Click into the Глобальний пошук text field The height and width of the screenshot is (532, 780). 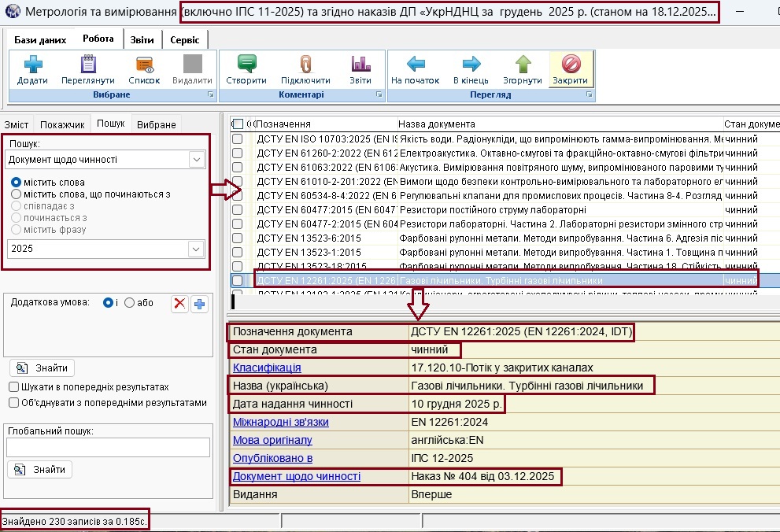click(x=108, y=447)
